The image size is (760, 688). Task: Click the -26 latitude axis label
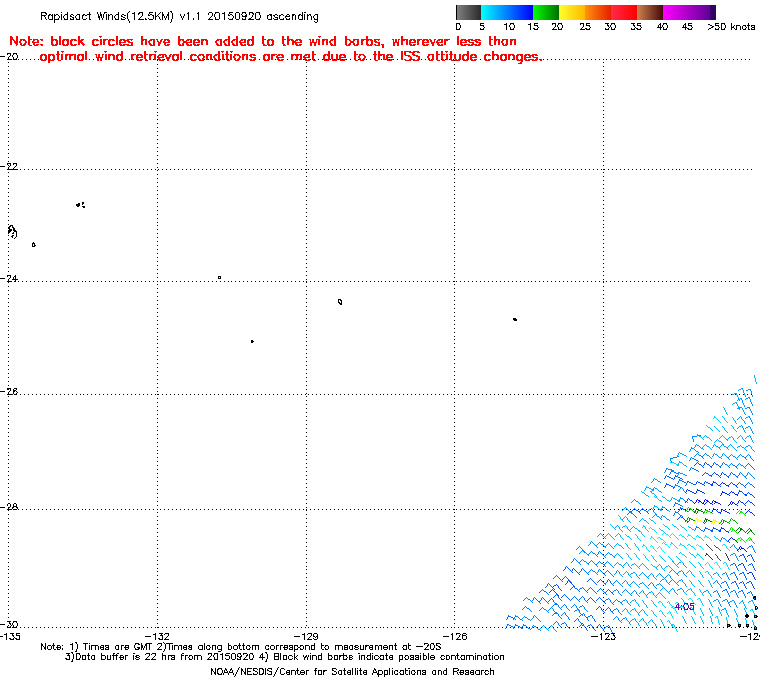[9, 391]
